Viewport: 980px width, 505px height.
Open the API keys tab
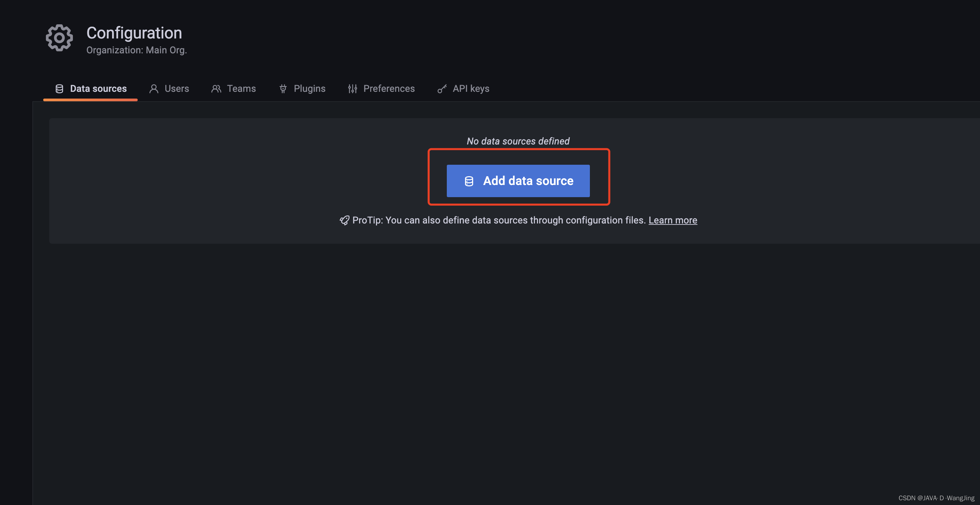click(x=471, y=89)
